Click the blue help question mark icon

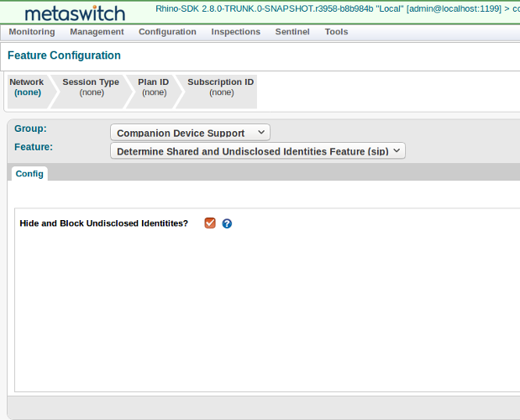(x=227, y=223)
